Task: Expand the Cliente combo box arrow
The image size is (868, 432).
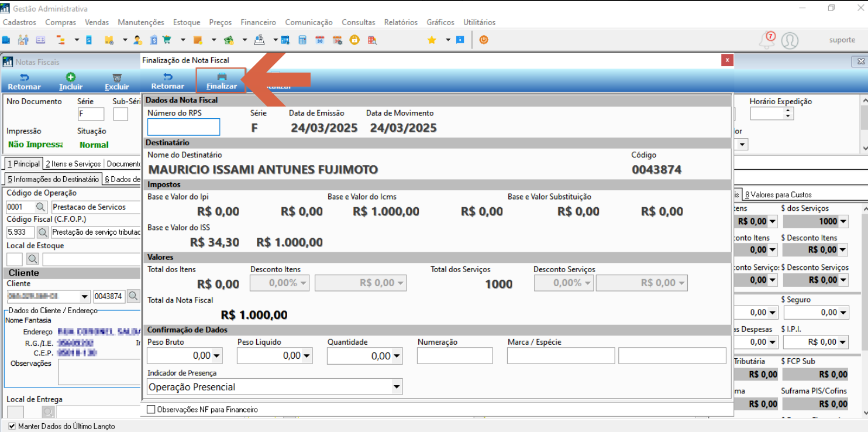Action: coord(85,296)
